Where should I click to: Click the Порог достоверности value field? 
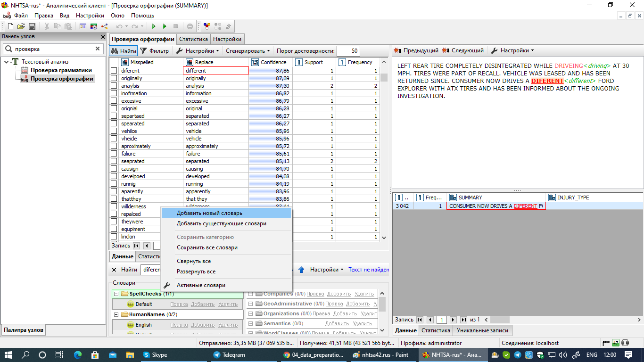348,51
